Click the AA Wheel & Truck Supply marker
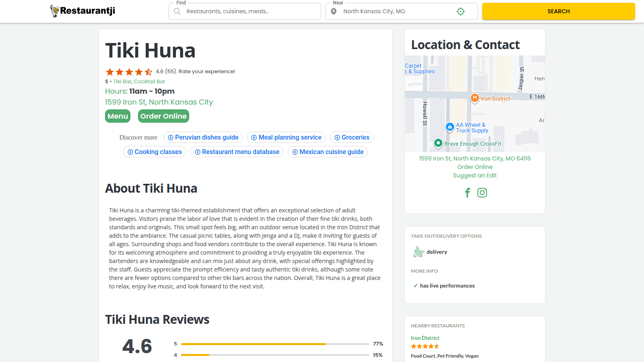Screen dimensions: 644x362 450,127
